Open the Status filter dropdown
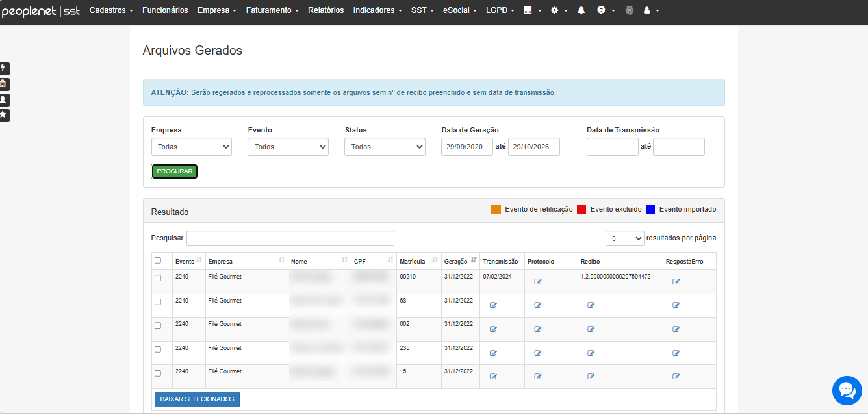Image resolution: width=868 pixels, height=415 pixels. pyautogui.click(x=385, y=147)
